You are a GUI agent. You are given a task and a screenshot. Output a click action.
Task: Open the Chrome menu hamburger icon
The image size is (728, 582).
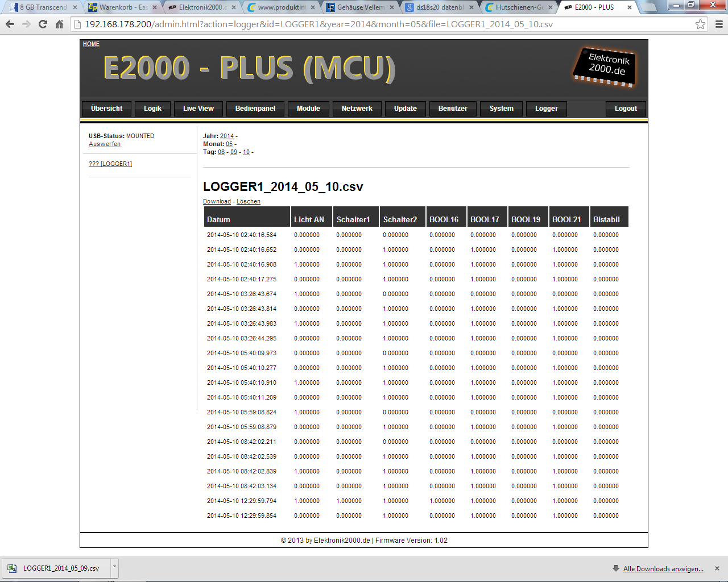(x=719, y=24)
